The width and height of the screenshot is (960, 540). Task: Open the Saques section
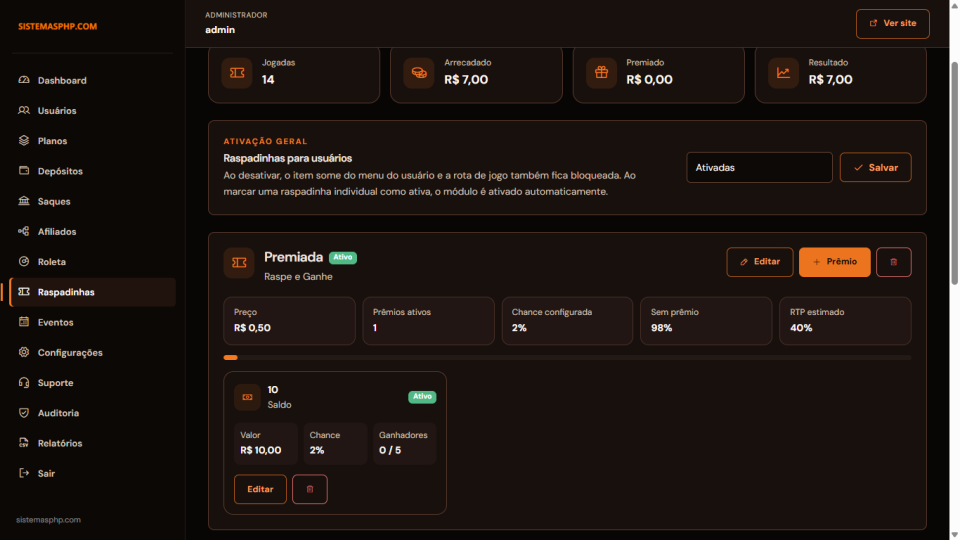point(92,201)
